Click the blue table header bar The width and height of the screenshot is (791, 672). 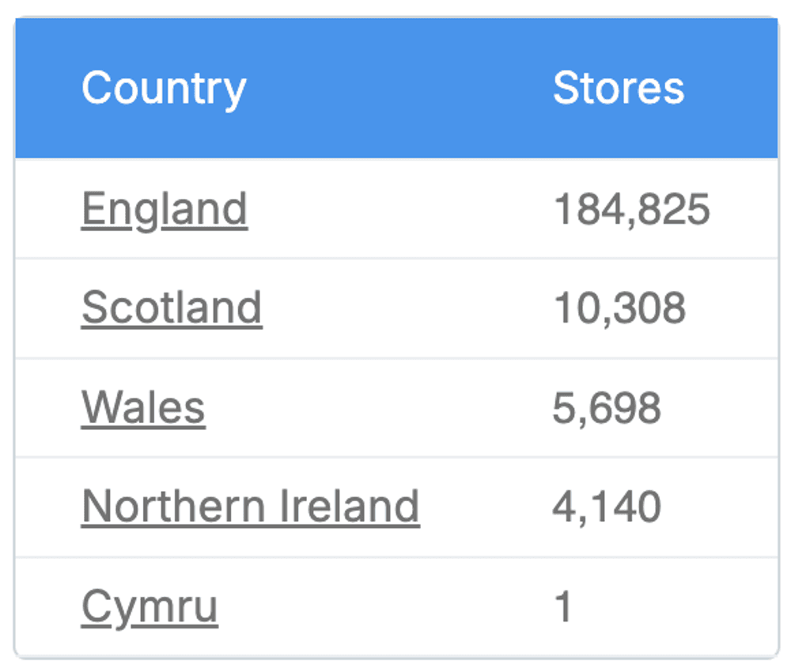coord(395,87)
